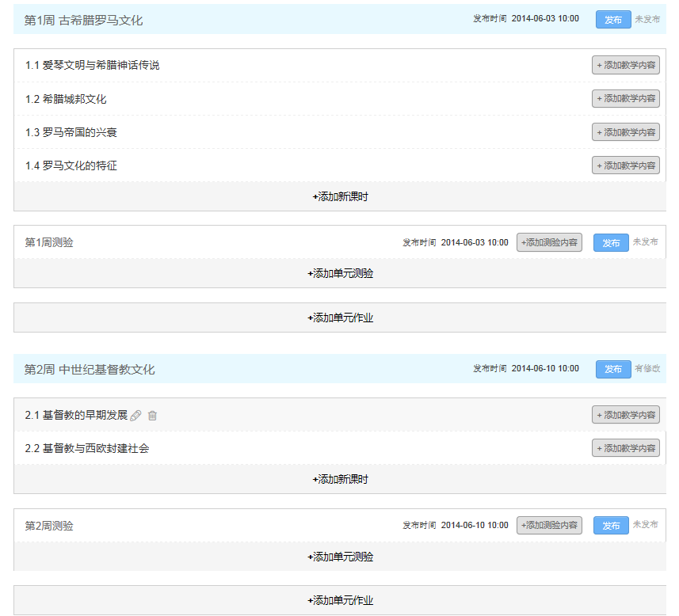Click the 未发布 status beside 第2周测验
679x616 pixels.
(645, 524)
